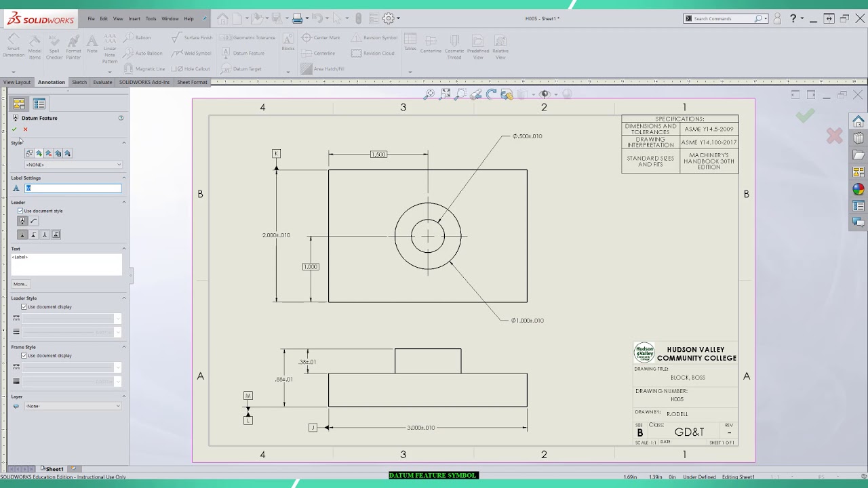This screenshot has height=488, width=868.
Task: Collapse the Text section
Action: coord(124,249)
